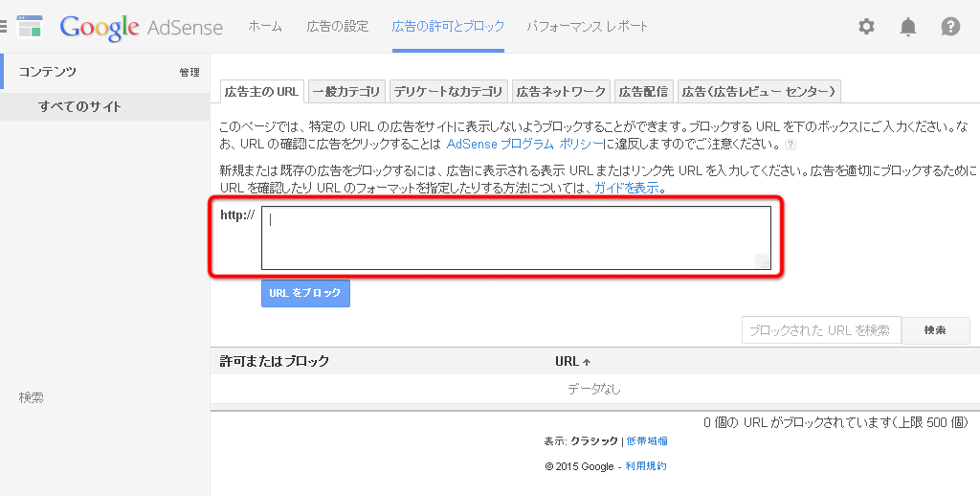Select クラシック display mode
This screenshot has width=980, height=496.
point(594,441)
